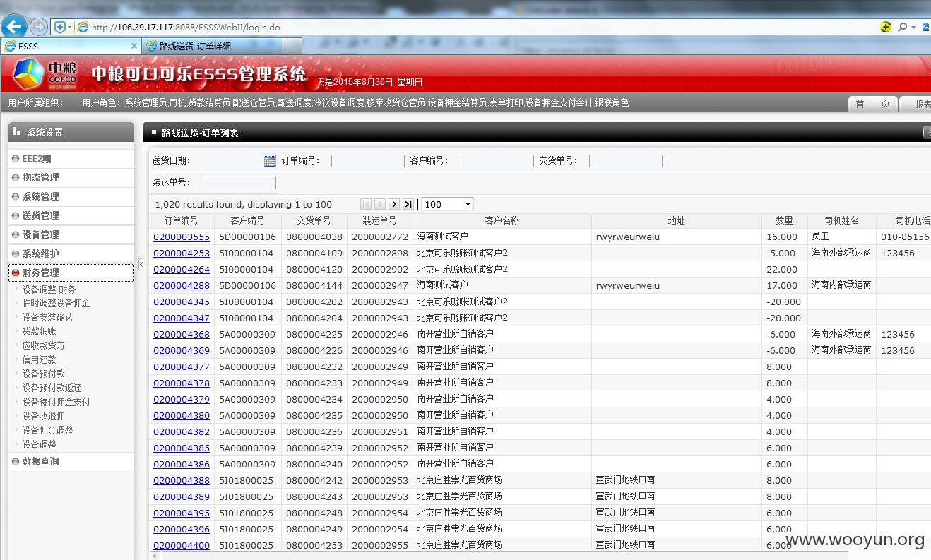Click the 交货单号 input field
The width and height of the screenshot is (931, 560).
coord(625,161)
